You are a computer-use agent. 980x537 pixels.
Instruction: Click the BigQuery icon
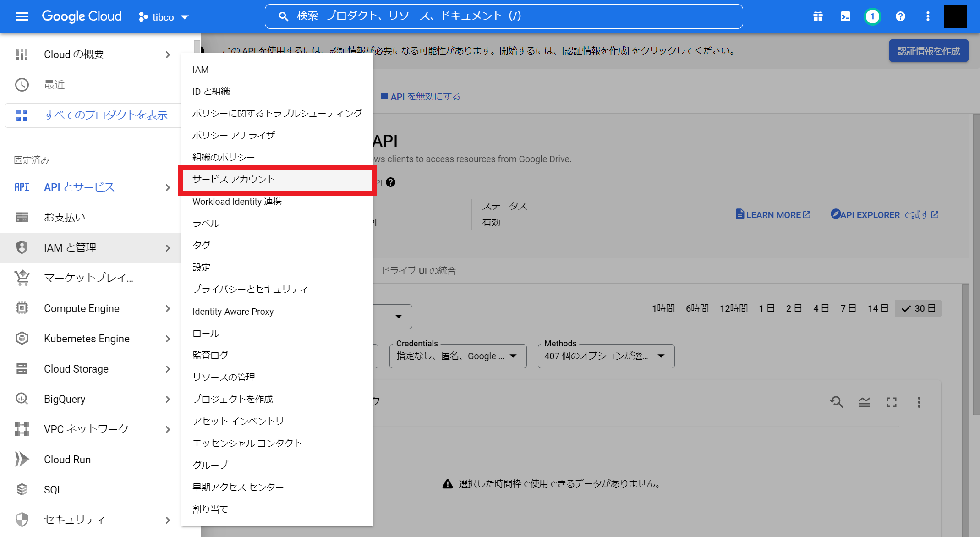click(22, 399)
